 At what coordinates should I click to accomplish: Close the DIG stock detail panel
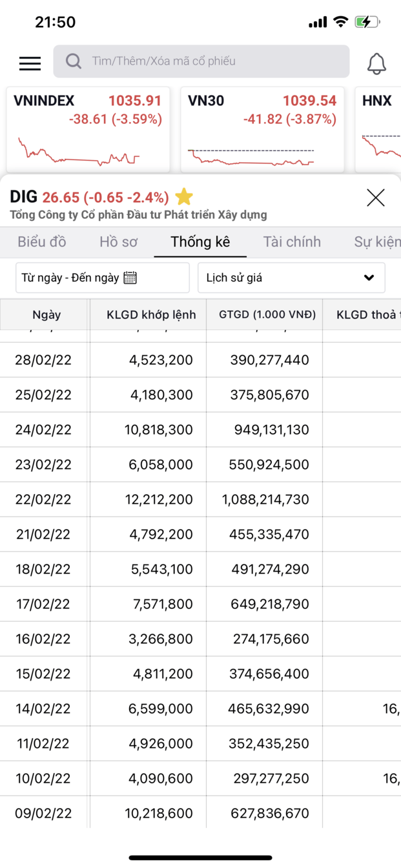pos(375,198)
